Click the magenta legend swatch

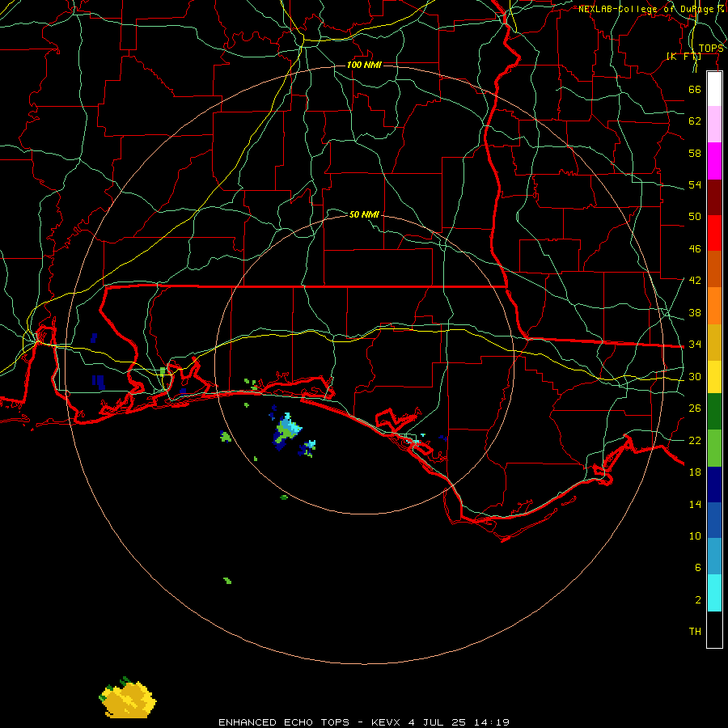[714, 161]
